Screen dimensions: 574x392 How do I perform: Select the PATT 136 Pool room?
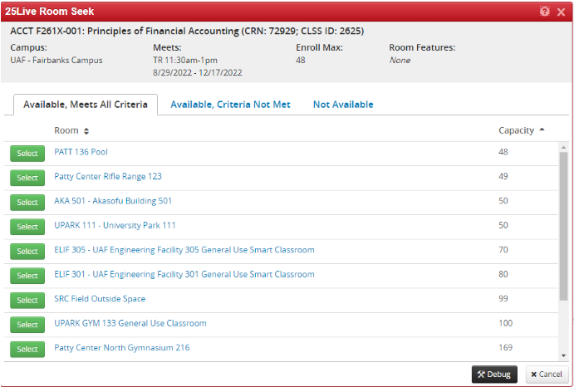click(27, 154)
